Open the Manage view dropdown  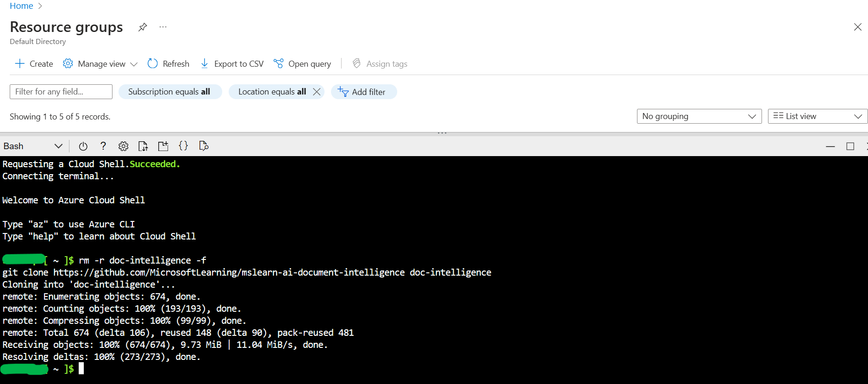(x=100, y=64)
